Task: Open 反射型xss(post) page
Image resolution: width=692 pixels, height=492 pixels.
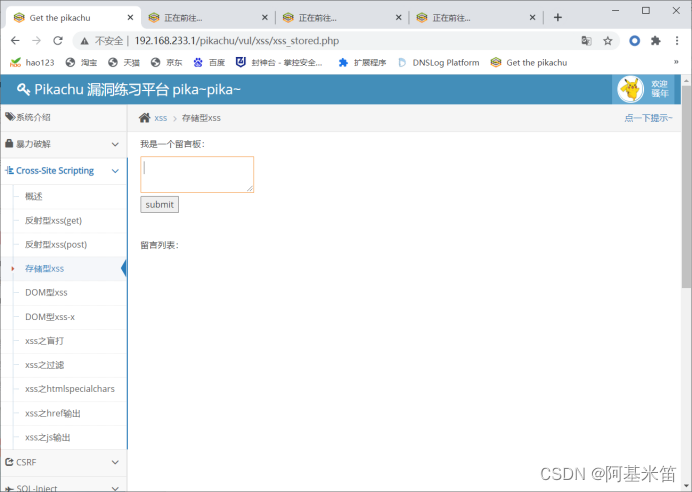Action: tap(56, 244)
